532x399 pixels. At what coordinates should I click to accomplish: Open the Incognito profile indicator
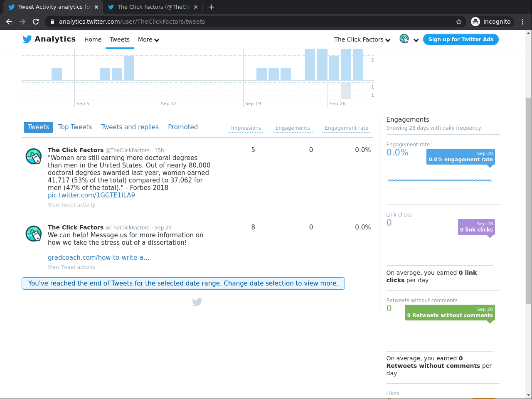click(492, 22)
